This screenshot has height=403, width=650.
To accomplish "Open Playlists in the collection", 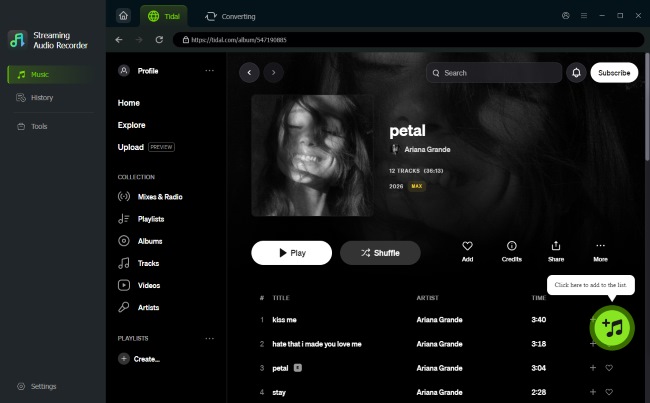I will (x=141, y=219).
